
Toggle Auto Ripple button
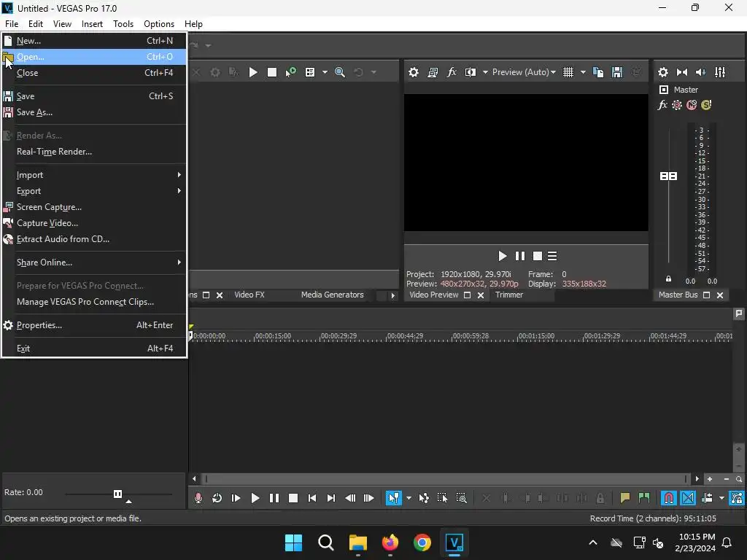[707, 498]
